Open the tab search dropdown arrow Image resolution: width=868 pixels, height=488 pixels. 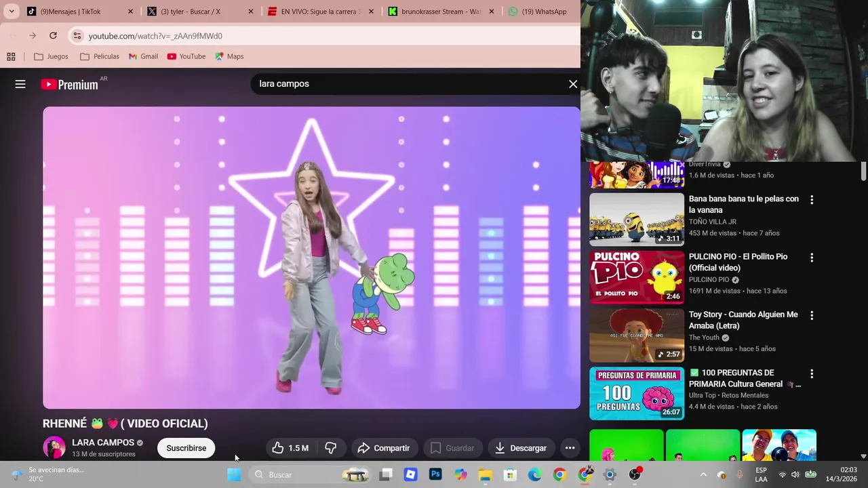[11, 12]
